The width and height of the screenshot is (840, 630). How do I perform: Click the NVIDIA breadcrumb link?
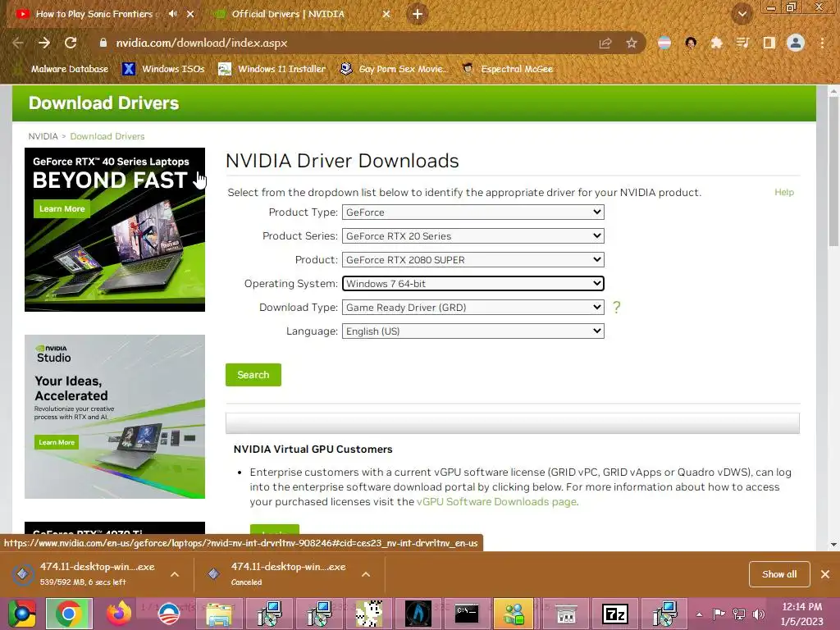43,137
